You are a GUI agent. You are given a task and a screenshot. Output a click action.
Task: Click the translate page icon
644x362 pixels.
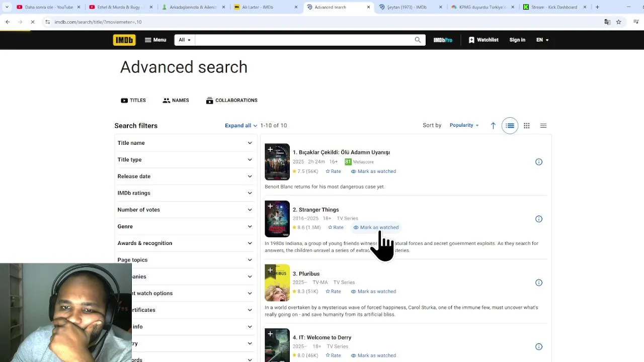point(607,22)
